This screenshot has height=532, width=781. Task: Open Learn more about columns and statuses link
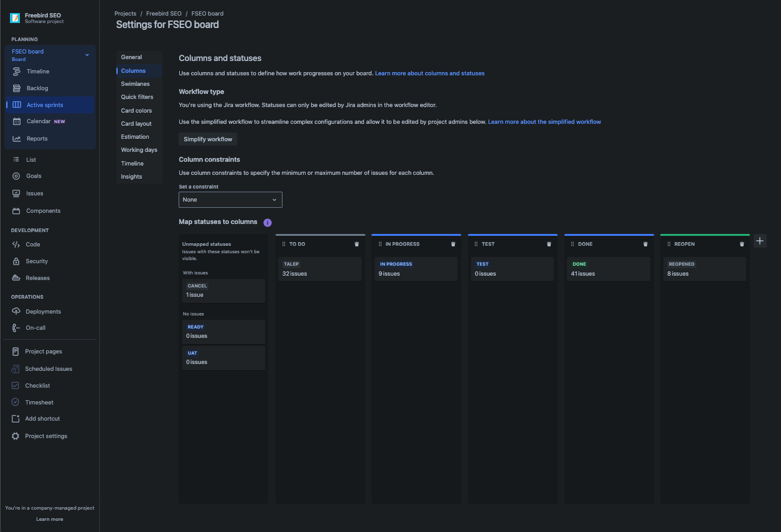tap(429, 73)
